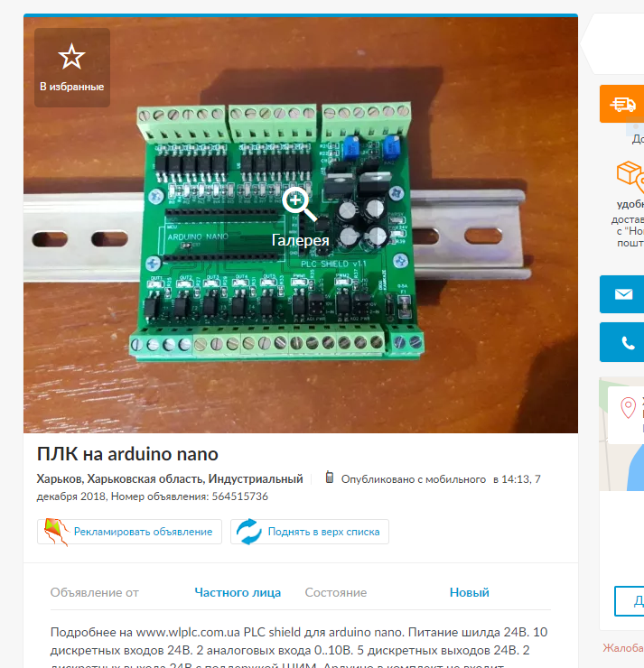Click the phone call button
This screenshot has width=644, height=668.
coord(622,342)
